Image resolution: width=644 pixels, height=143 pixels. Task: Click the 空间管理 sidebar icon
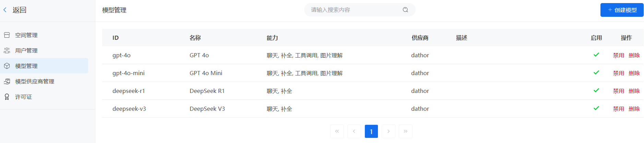click(x=7, y=35)
